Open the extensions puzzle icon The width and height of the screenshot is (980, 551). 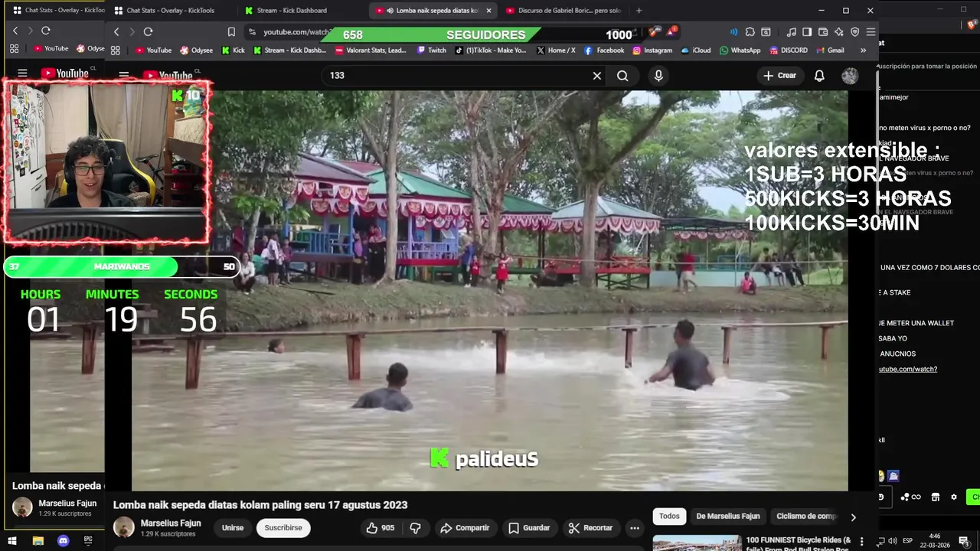pyautogui.click(x=750, y=31)
